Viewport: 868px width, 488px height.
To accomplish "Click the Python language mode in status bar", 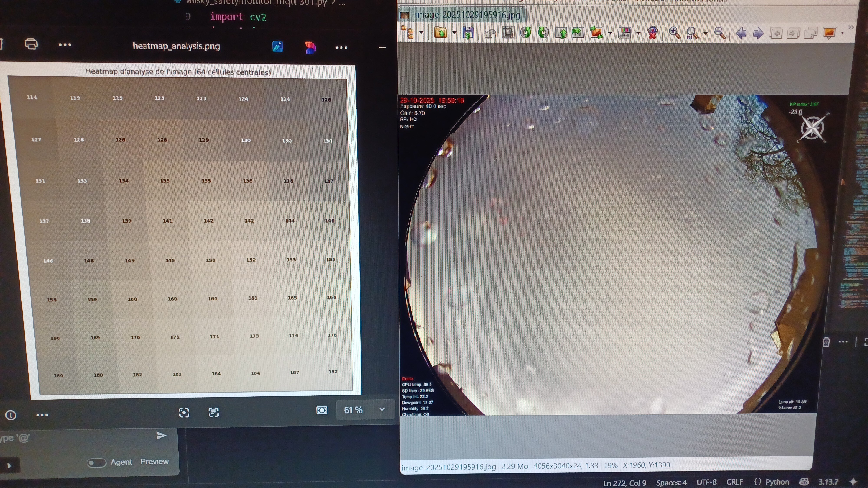I will pos(777,482).
